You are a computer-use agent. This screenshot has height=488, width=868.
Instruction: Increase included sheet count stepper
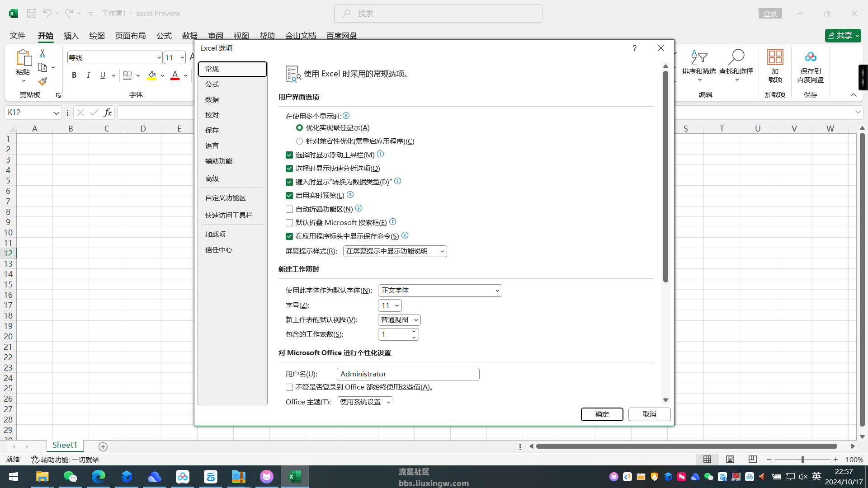[x=414, y=332]
